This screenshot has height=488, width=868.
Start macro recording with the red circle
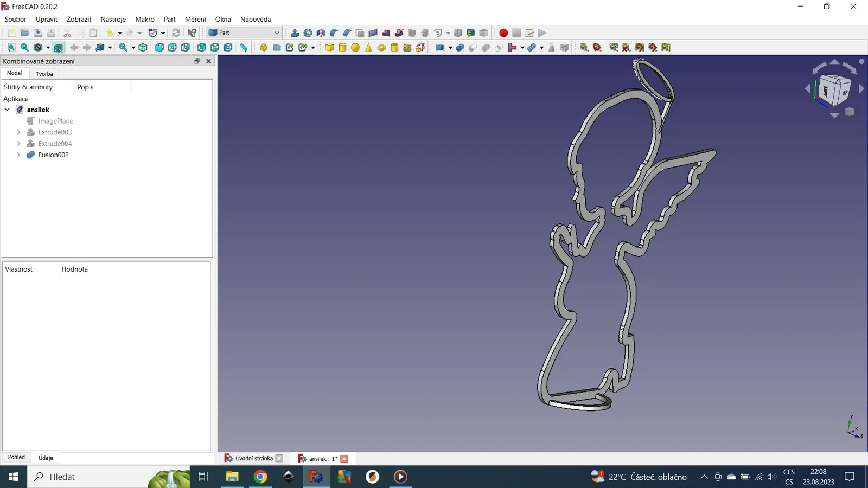tap(503, 33)
